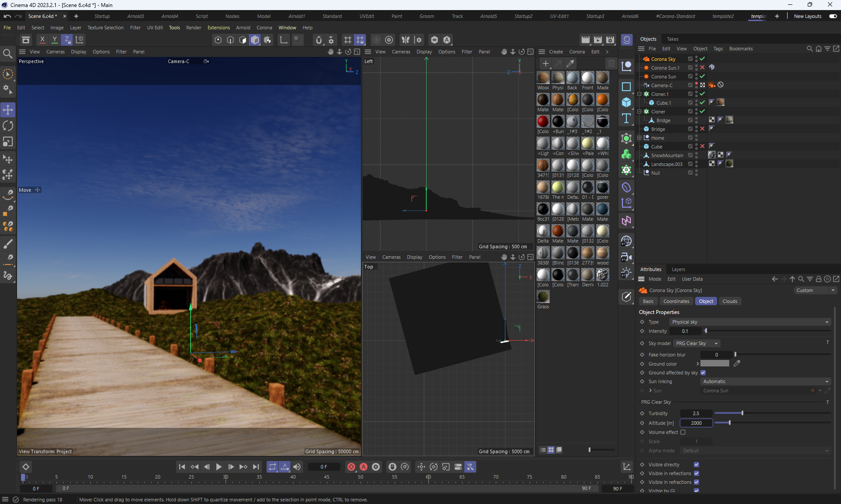Click the Cube primitive icon

tap(626, 102)
